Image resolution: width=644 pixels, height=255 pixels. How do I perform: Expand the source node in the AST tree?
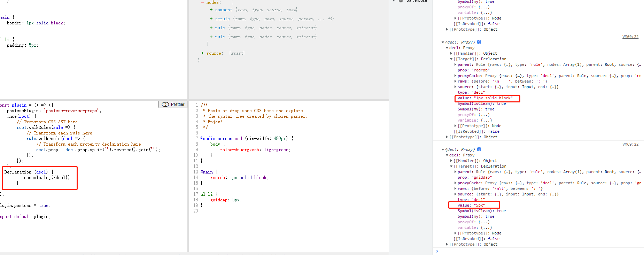click(x=202, y=53)
